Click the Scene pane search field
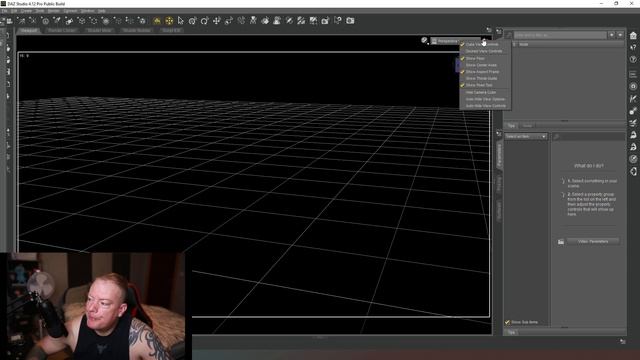The image size is (640, 360). pyautogui.click(x=560, y=36)
